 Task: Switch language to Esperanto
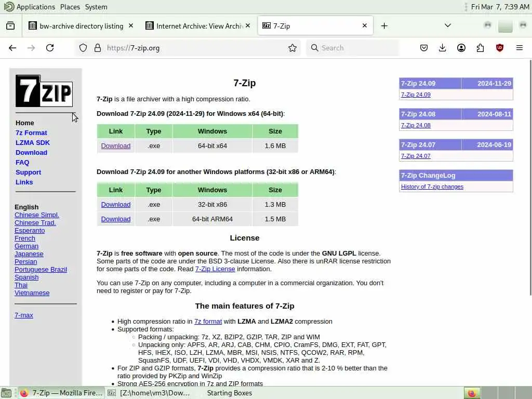tap(30, 230)
